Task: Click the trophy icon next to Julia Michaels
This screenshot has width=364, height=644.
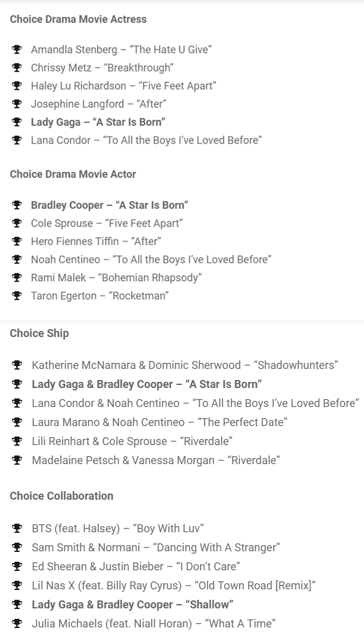Action: tap(17, 624)
